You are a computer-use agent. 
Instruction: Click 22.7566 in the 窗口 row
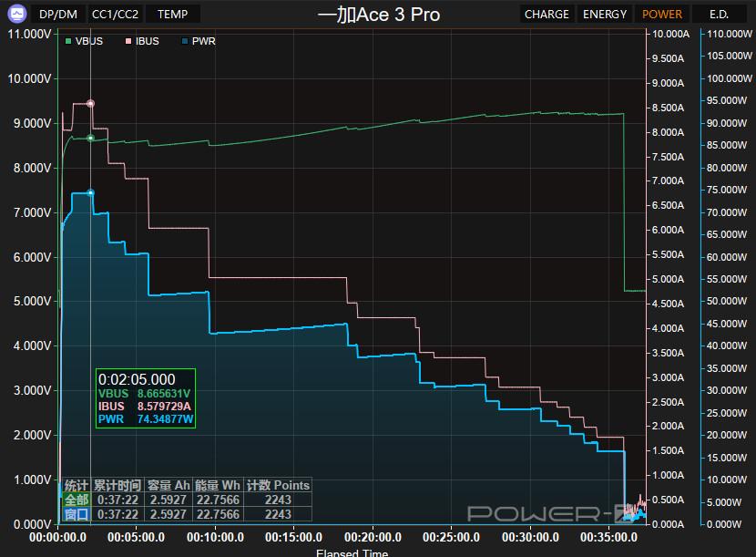pos(218,514)
